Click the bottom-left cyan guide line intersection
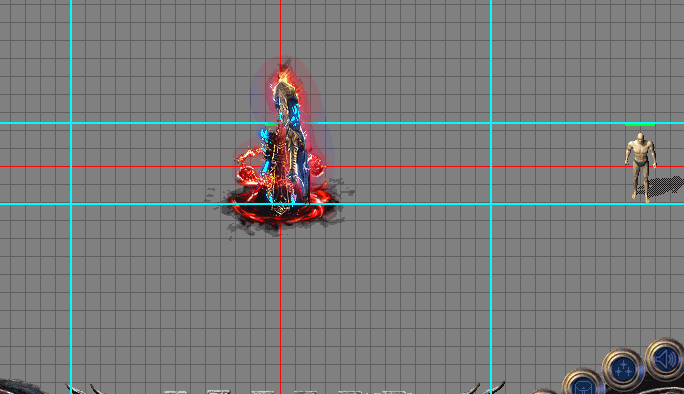The image size is (684, 394). [x=71, y=204]
